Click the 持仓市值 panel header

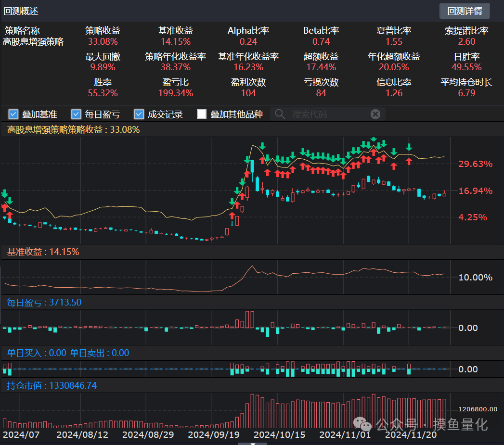[x=52, y=385]
